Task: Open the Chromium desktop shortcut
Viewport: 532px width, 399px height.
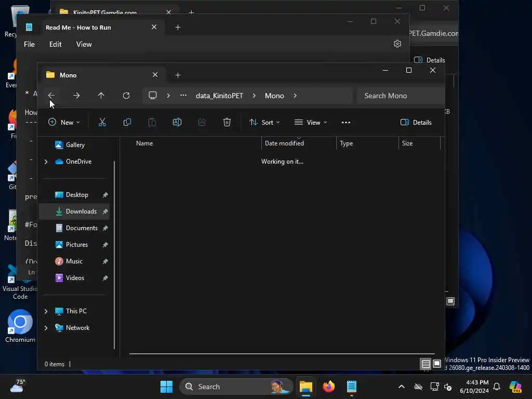Action: point(20,326)
